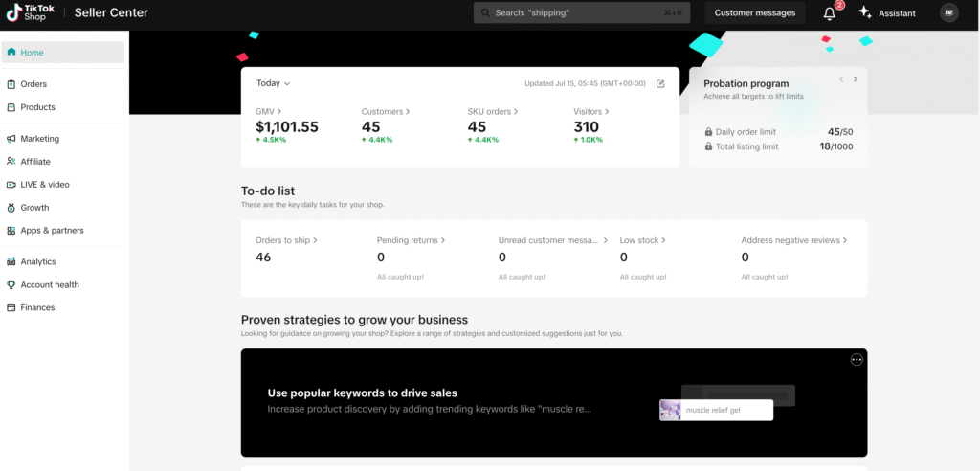
Task: Open the profile avatar in the top right
Action: [x=948, y=12]
